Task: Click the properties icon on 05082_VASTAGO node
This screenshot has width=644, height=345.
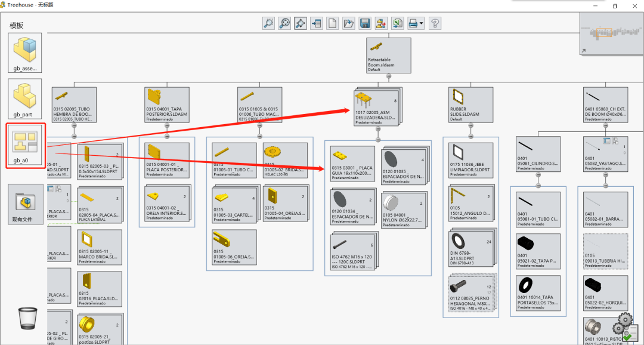Action: [x=607, y=141]
